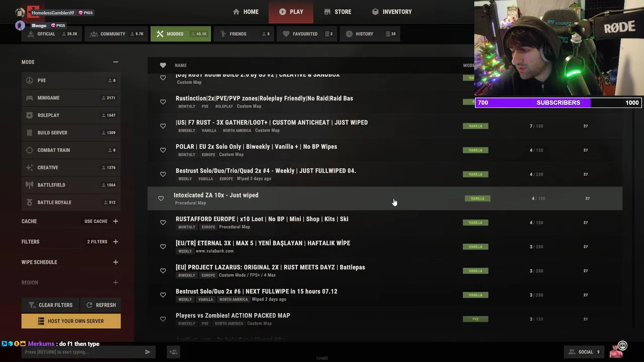Click the Build Server icon

29,133
